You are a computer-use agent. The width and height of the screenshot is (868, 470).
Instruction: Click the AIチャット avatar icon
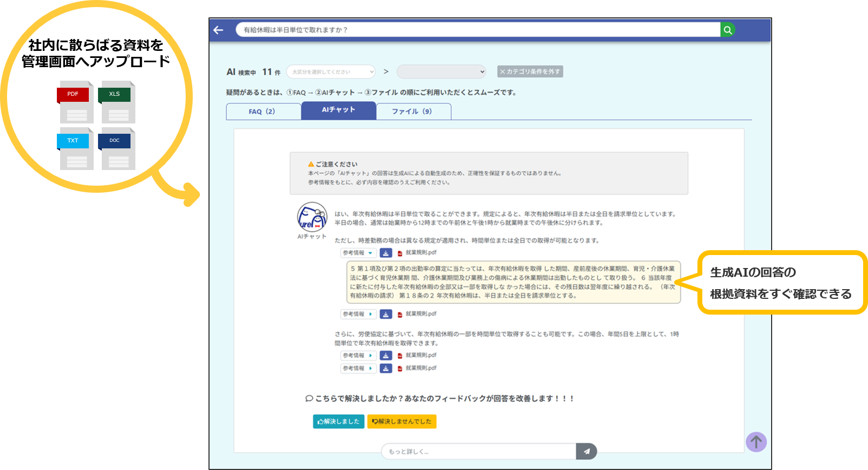pyautogui.click(x=312, y=217)
